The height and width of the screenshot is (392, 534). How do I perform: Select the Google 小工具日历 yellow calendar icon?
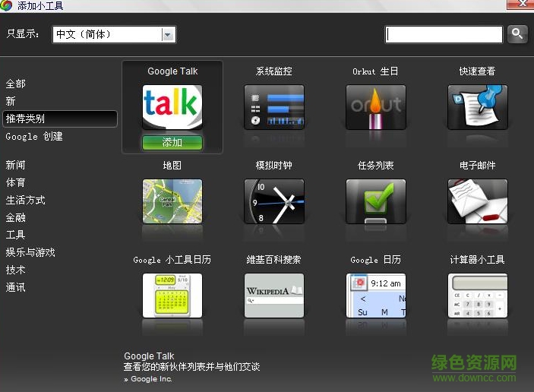coord(172,296)
